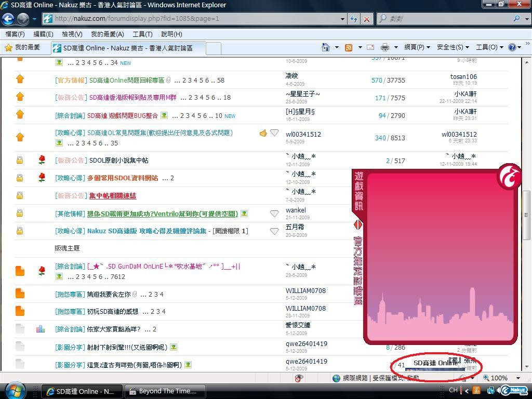Image resolution: width=532 pixels, height=399 pixels.
Task: Click the Home page icon in toolbar
Action: click(326, 47)
